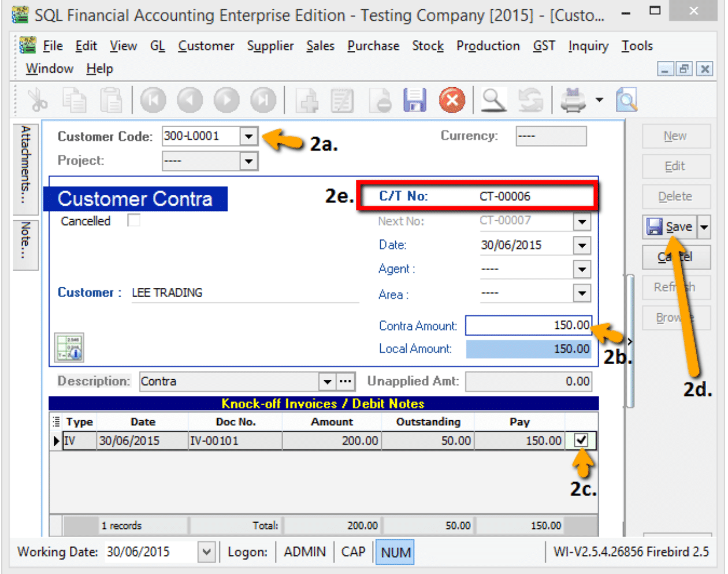Open the Preview magnifier icon at toolbar end
Screen dimensions: 728x574
[x=627, y=99]
